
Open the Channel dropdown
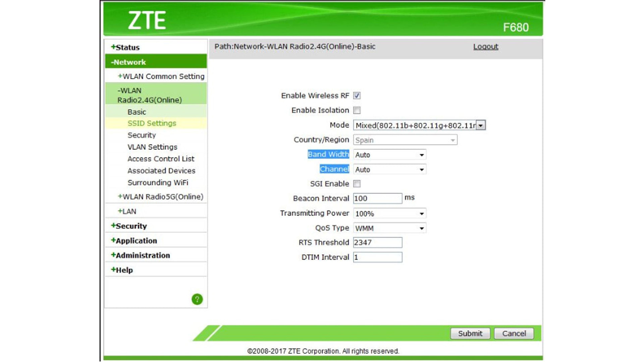(389, 169)
